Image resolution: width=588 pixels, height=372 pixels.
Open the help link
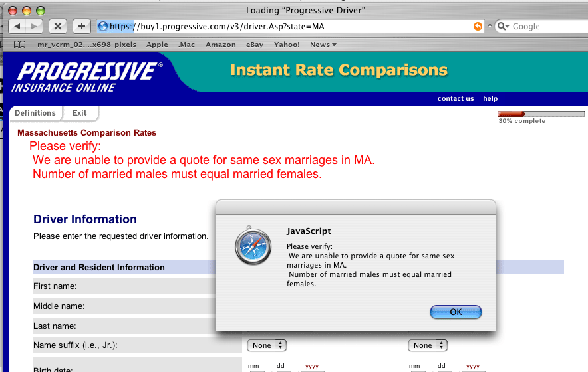click(x=490, y=98)
